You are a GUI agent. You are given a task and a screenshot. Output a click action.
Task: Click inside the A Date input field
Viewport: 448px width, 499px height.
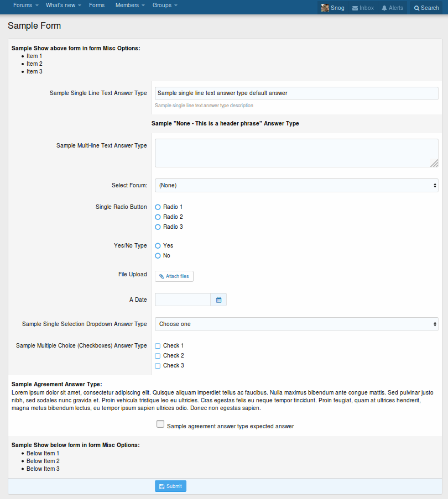[183, 300]
